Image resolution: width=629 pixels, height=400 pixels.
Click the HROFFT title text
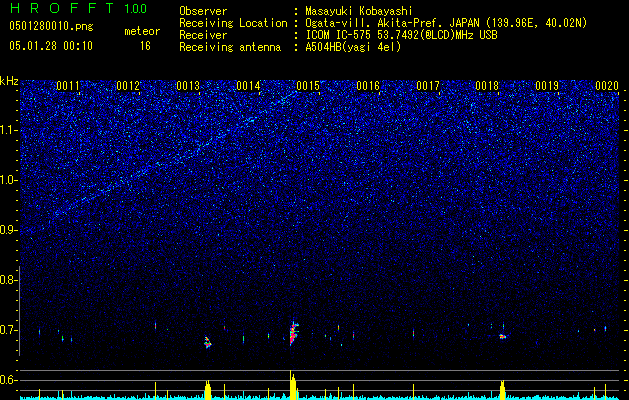(x=62, y=8)
